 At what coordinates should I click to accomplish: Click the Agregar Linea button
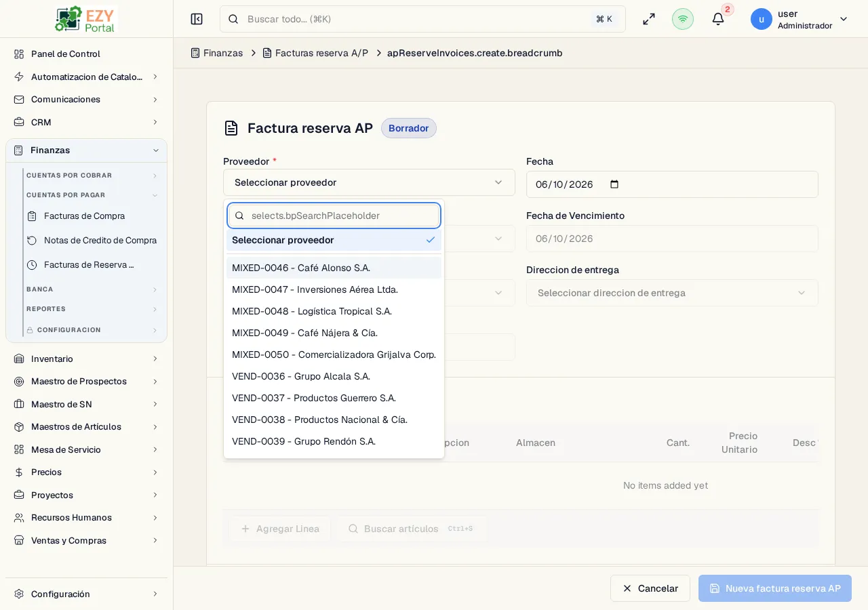[279, 529]
